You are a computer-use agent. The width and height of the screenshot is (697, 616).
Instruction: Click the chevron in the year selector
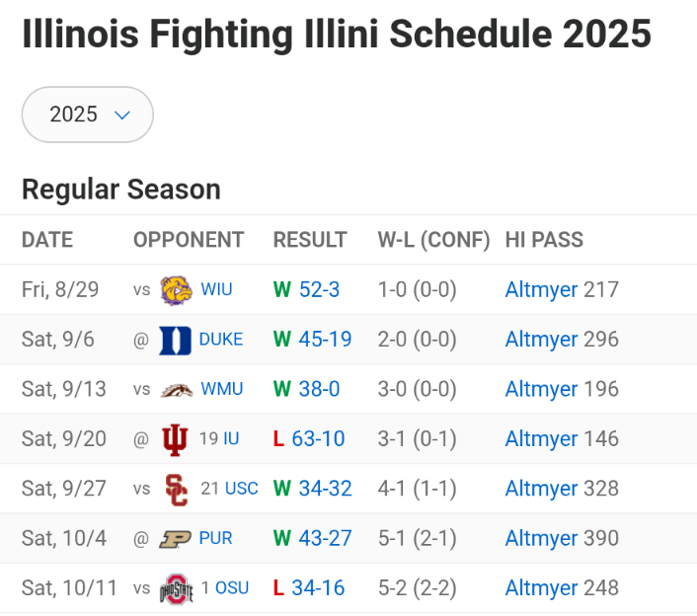[121, 115]
